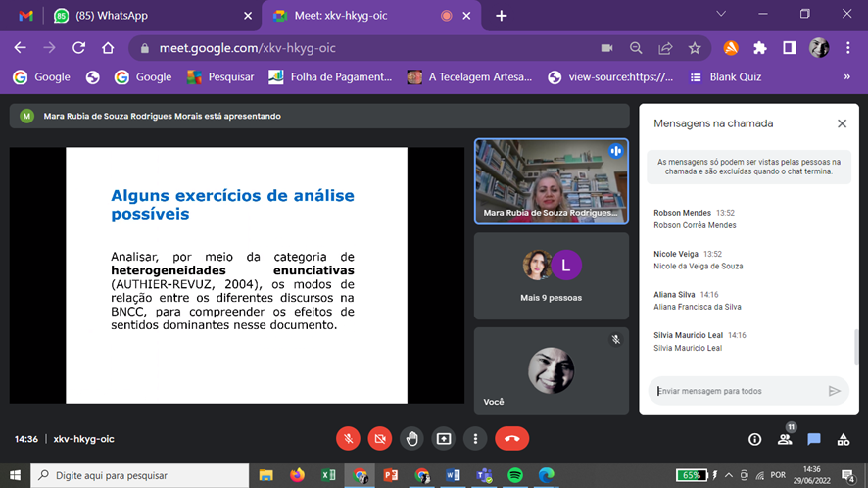Image resolution: width=868 pixels, height=488 pixels.
Task: Open the meeting details info icon
Action: (x=754, y=439)
